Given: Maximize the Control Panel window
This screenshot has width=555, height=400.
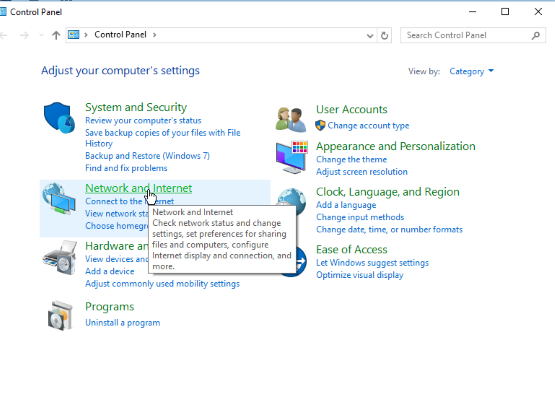Looking at the screenshot, I should tap(505, 12).
